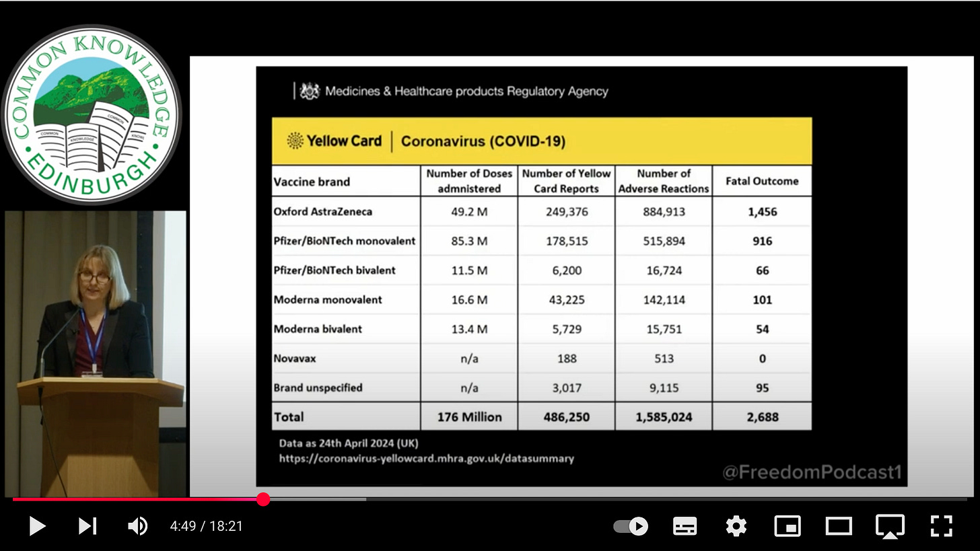
Task: Click 'Medicines & Healthcare products Regulatory Agency' title
Action: point(466,91)
